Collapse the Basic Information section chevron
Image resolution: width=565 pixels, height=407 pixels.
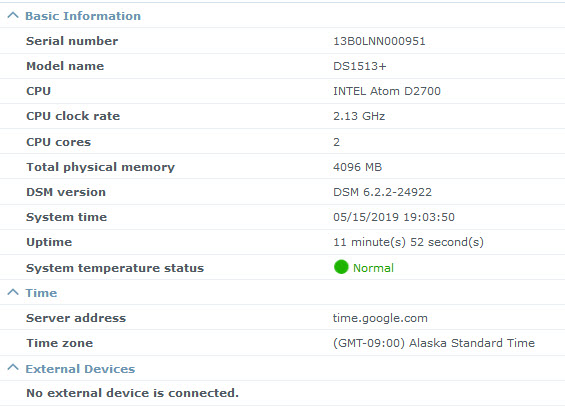coord(13,15)
